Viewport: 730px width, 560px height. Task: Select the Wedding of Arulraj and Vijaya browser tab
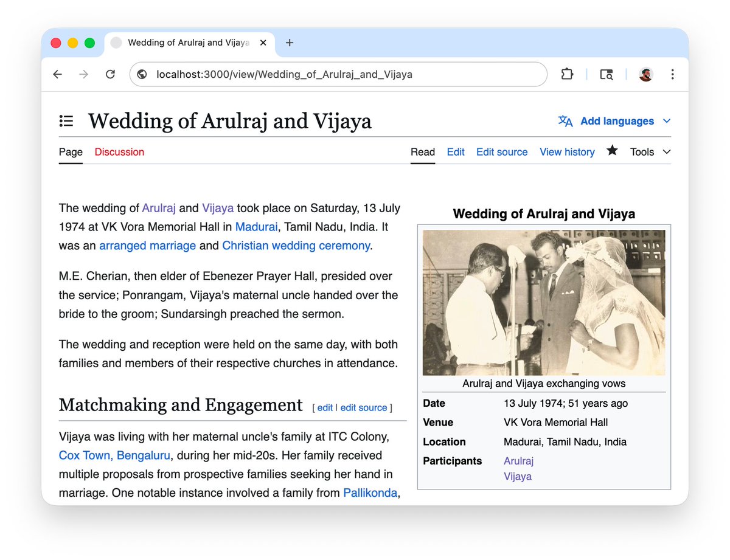(189, 43)
